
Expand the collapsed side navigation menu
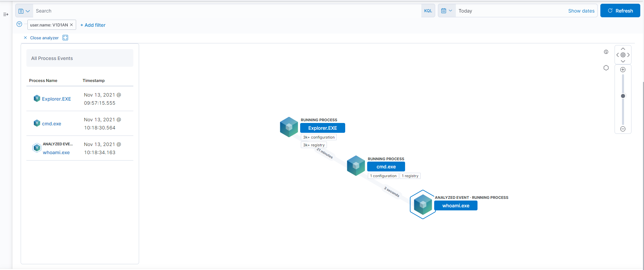[x=6, y=14]
